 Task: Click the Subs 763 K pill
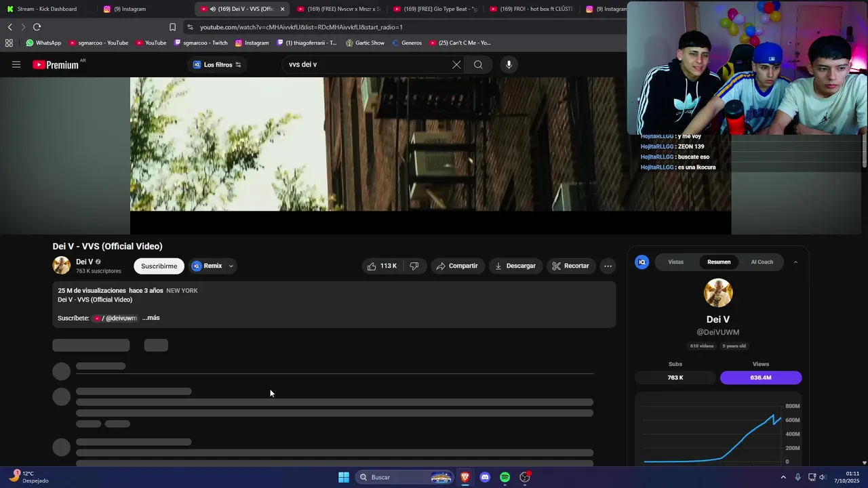[x=675, y=378]
